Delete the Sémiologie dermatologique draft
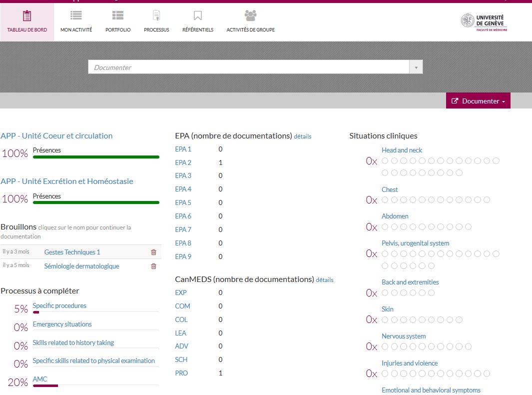Image resolution: width=532 pixels, height=395 pixels. (153, 266)
